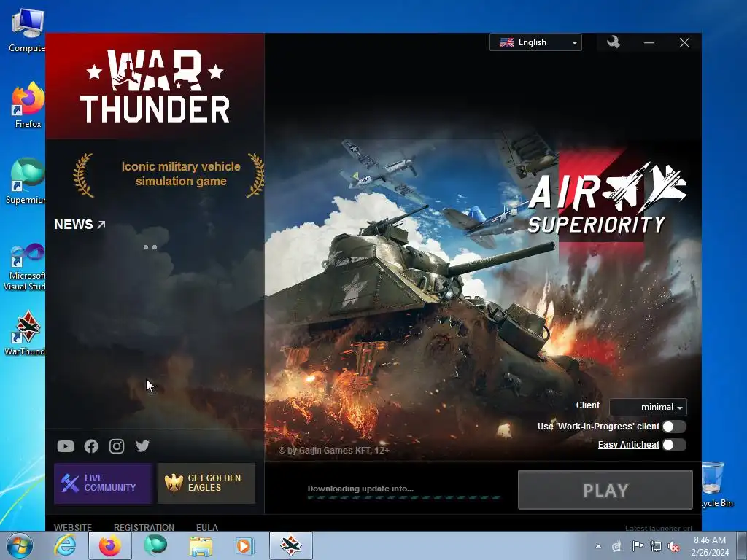Click the PLAY button
The height and width of the screenshot is (560, 747).
tap(605, 490)
